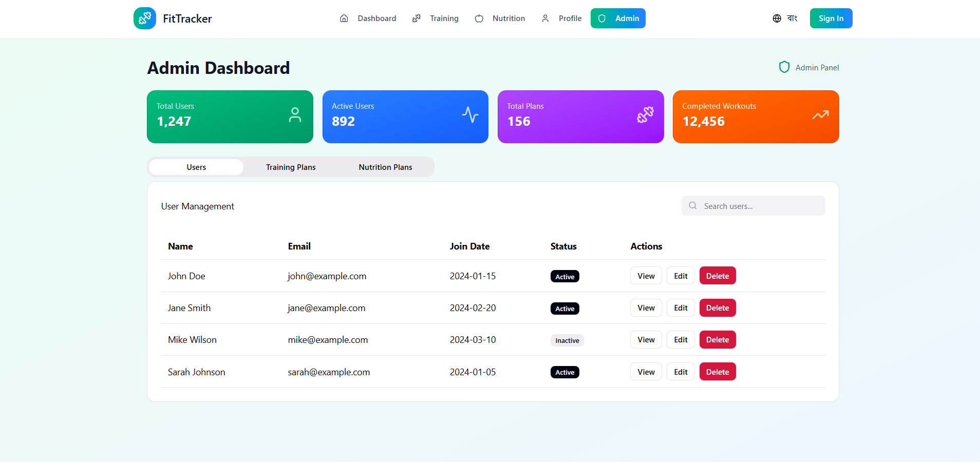Select the person icon next to Profile
This screenshot has width=980, height=462.
click(545, 18)
